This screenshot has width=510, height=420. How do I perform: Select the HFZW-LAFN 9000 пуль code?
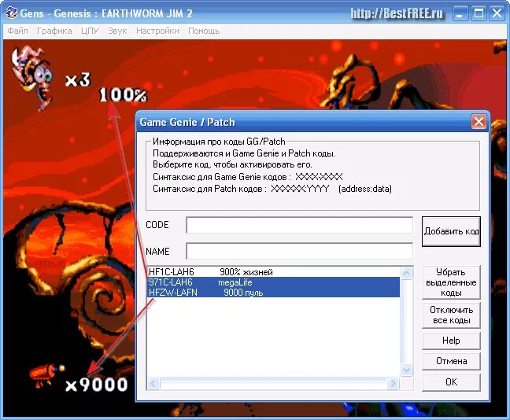point(273,293)
